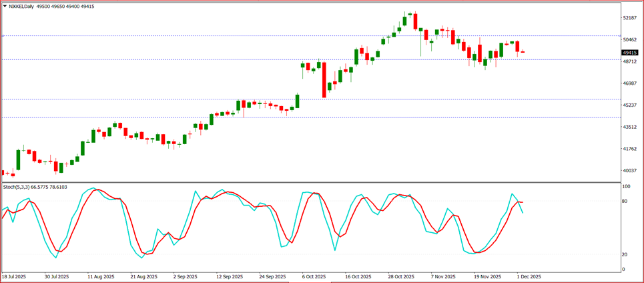Image resolution: width=644 pixels, height=283 pixels.
Task: Click the black 49415 current price tag
Action: click(629, 52)
